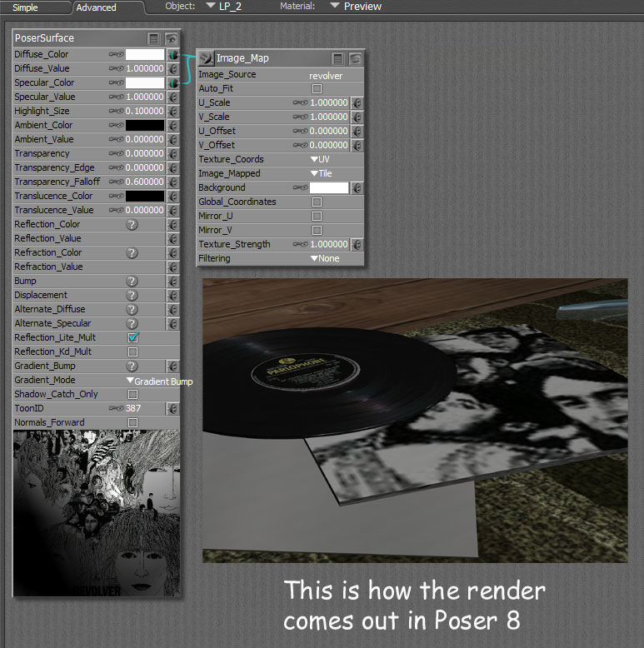Image resolution: width=644 pixels, height=648 pixels.
Task: Click the Transparency_Falloff 0.600000 value
Action: coord(145,182)
